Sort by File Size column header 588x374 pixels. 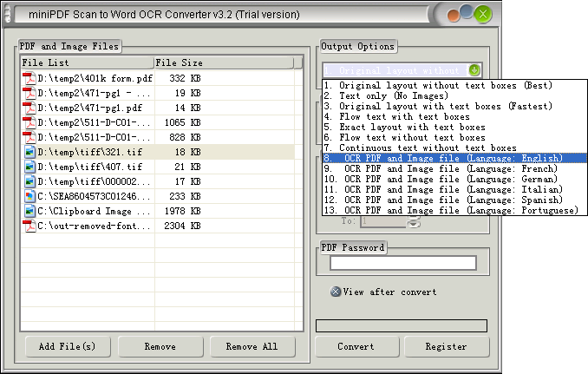pyautogui.click(x=224, y=62)
